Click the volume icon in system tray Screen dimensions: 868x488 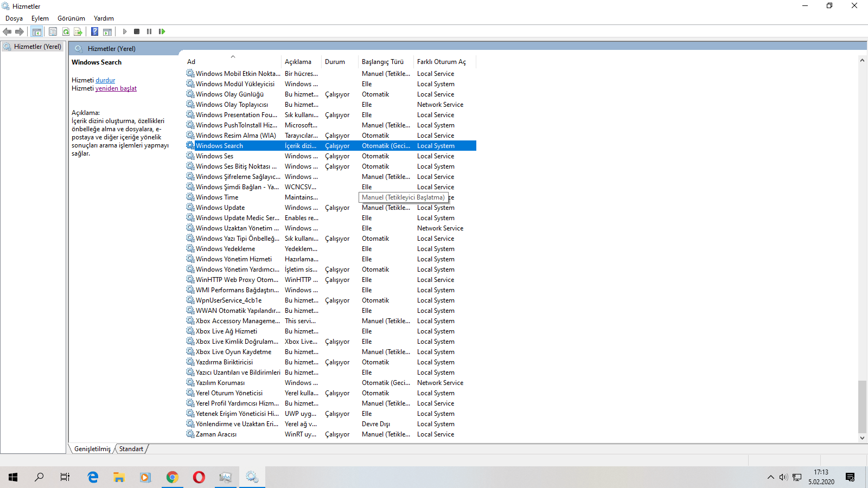(x=783, y=477)
